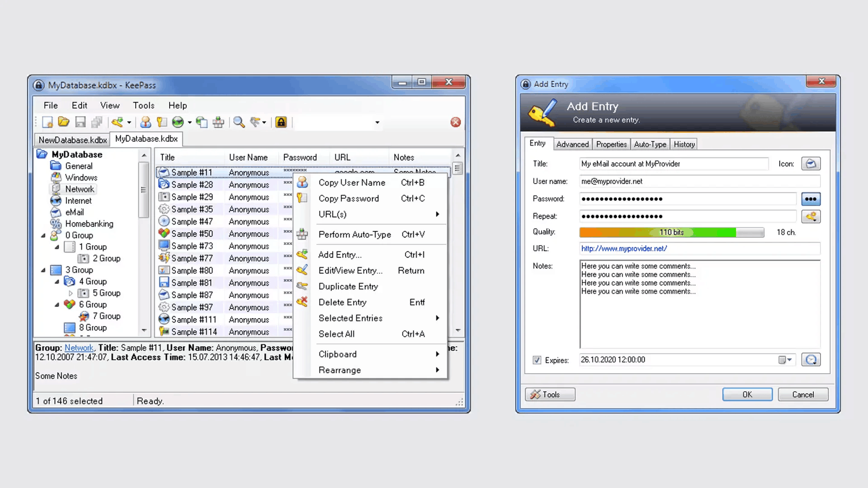Click OK in Add Entry dialog

[x=747, y=394]
